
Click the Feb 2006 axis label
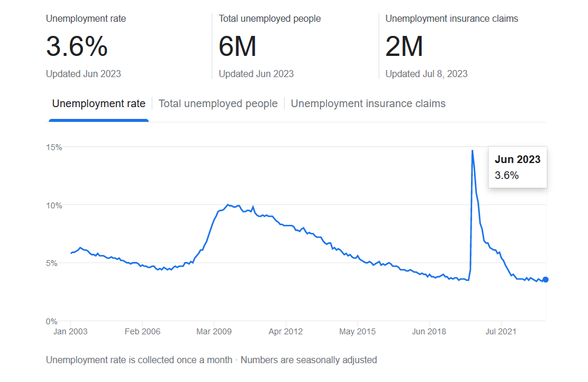[x=142, y=331]
